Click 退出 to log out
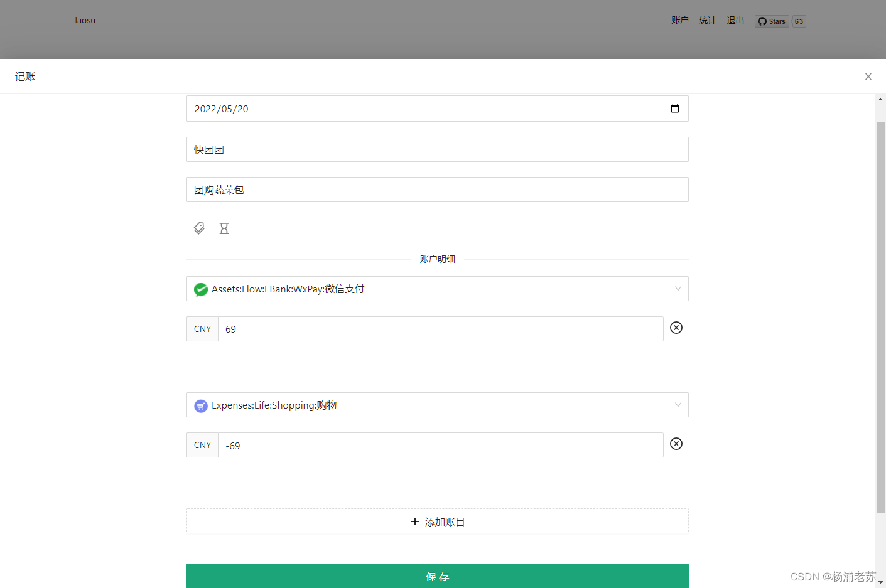 coord(735,19)
